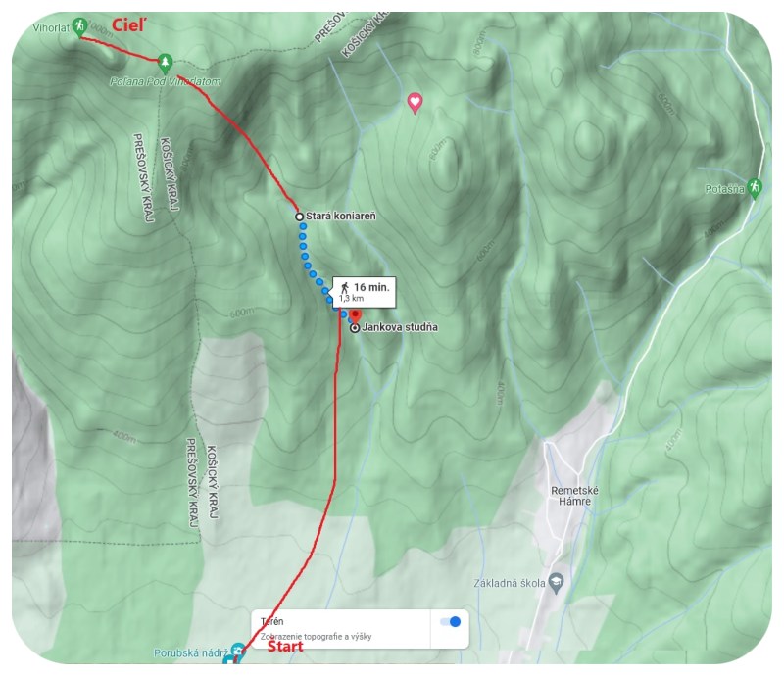Image resolution: width=784 pixels, height=676 pixels.
Task: Click the Remetské Hámre village label
Action: click(574, 496)
